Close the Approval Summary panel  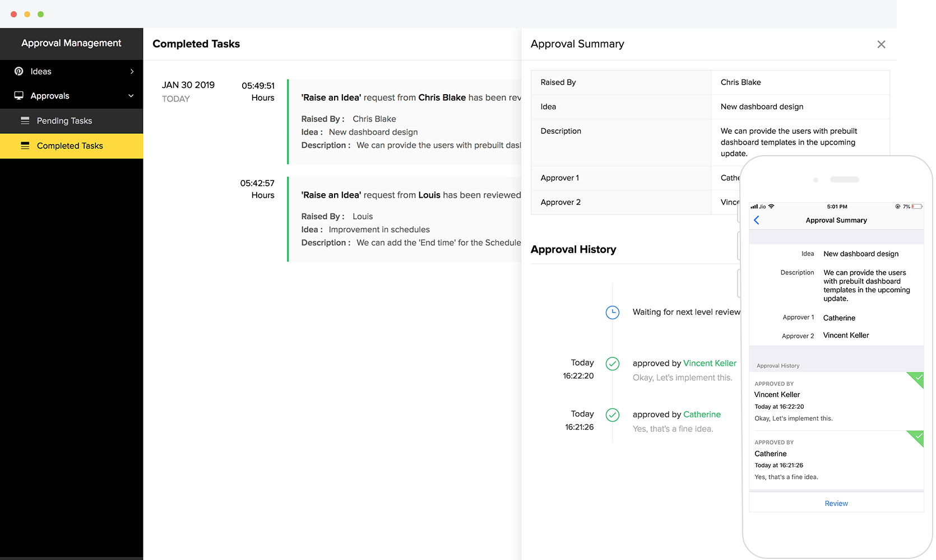tap(881, 44)
